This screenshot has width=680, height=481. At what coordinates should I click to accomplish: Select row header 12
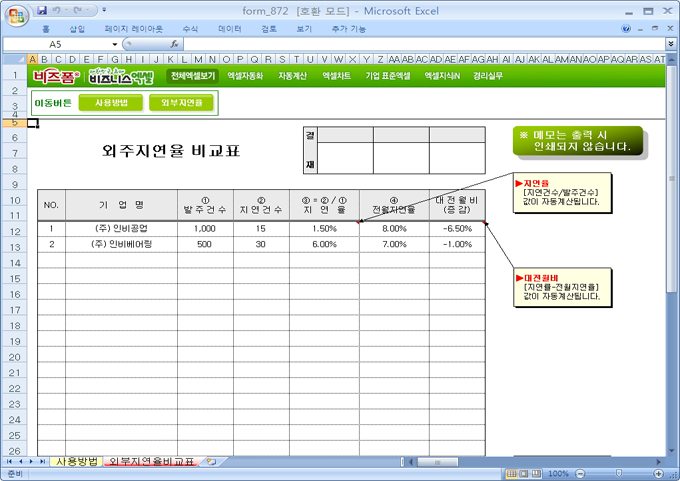tap(15, 232)
